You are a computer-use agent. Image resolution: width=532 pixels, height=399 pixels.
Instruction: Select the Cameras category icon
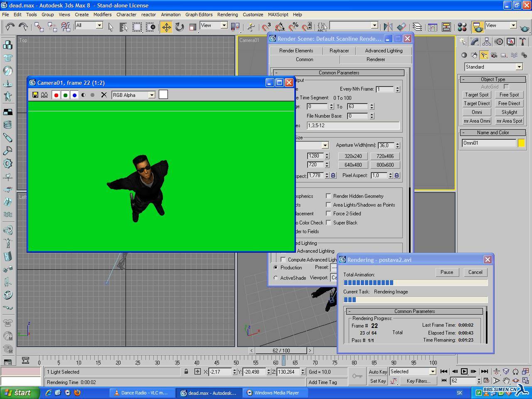(494, 55)
